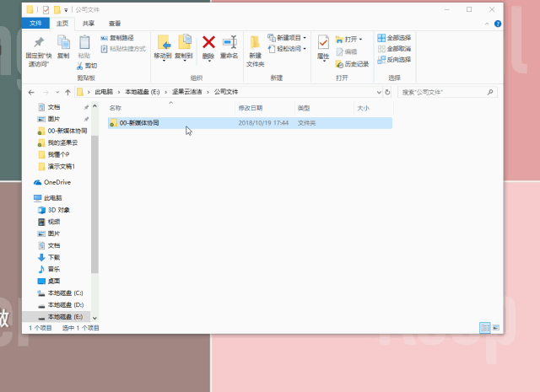Open the Move to (移动到) button
Screen dimensions: 540x392
[x=163, y=47]
